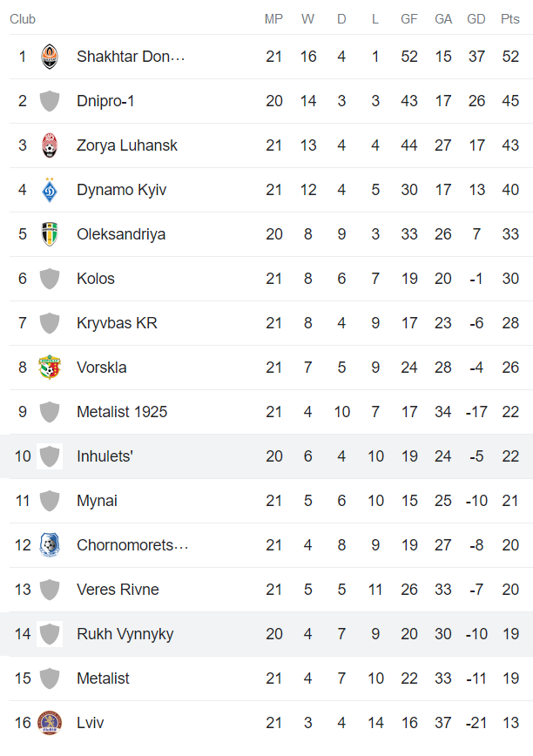Open the Shakhtar Donetsk team name
Image resolution: width=533 pixels, height=756 pixels.
131,57
